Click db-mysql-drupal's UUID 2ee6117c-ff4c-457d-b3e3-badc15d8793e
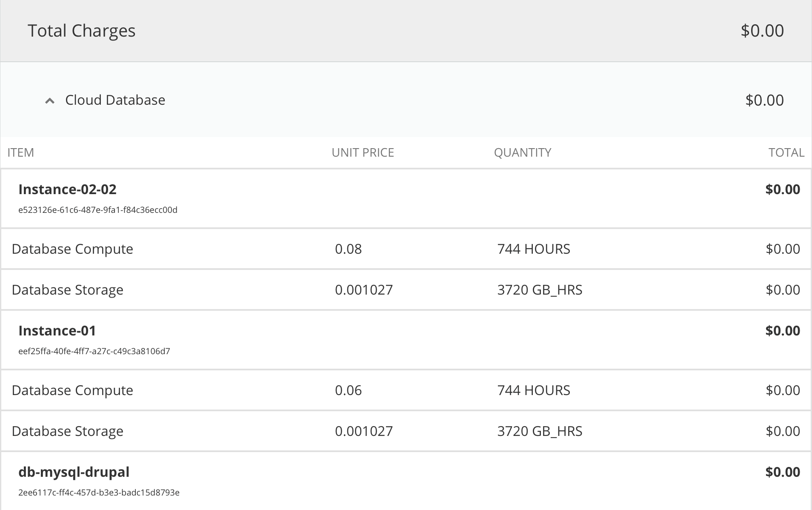 [99, 493]
